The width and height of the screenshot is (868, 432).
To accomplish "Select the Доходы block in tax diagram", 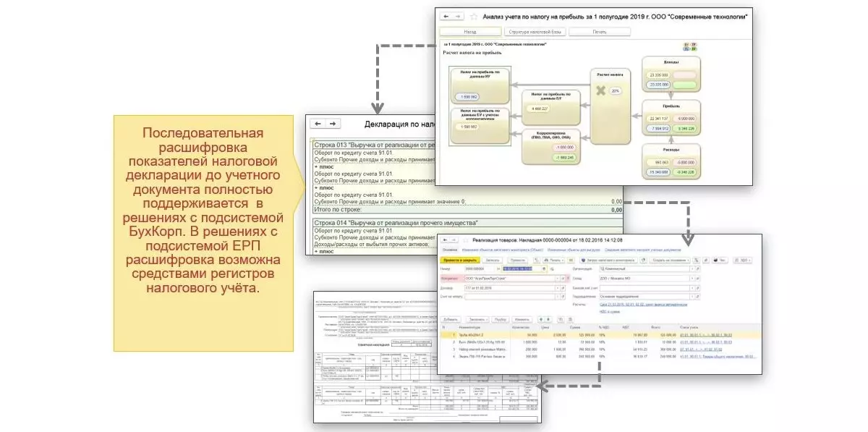I will pos(671,75).
